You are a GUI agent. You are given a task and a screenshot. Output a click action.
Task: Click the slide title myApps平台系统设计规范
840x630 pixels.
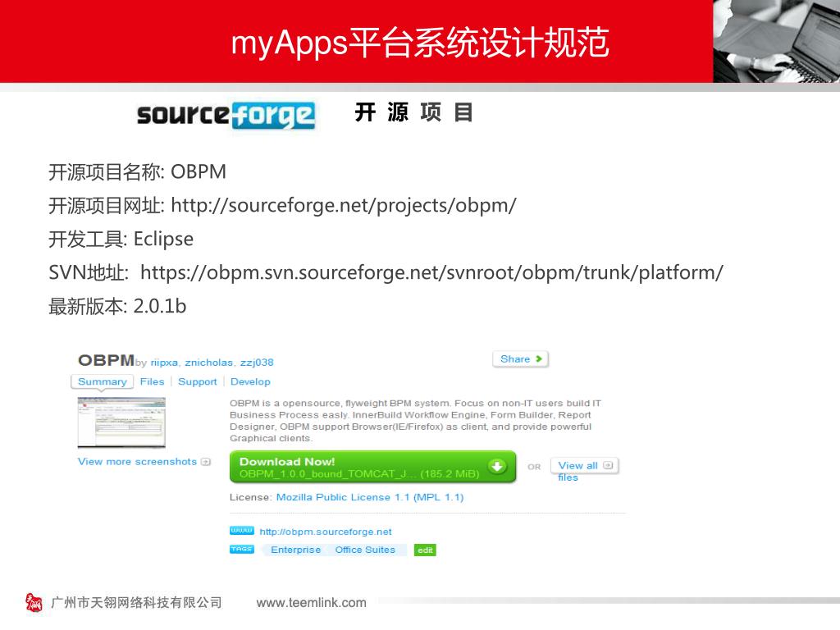pyautogui.click(x=420, y=43)
